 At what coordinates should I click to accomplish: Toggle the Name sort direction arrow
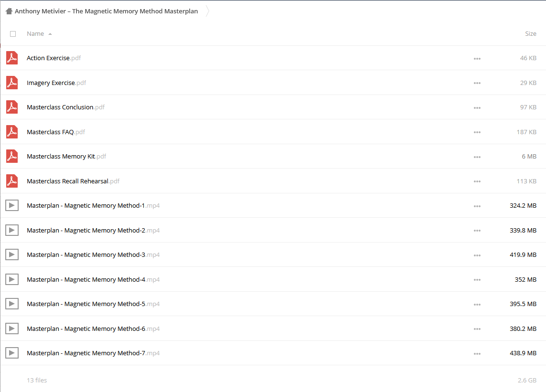[50, 34]
